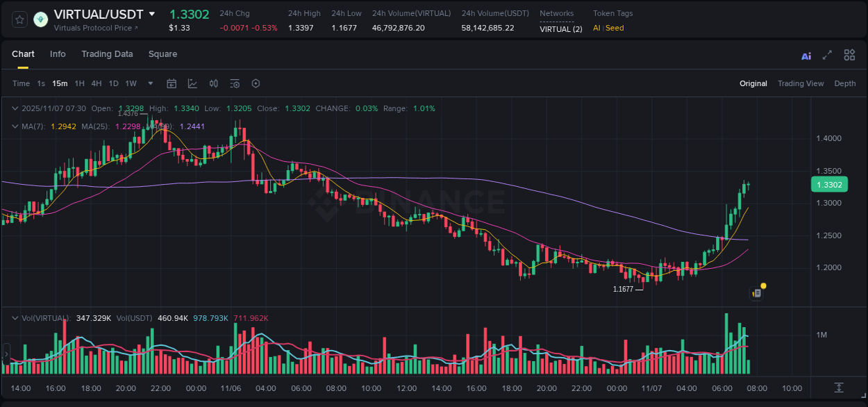Open the chart style line-chart icon

192,83
